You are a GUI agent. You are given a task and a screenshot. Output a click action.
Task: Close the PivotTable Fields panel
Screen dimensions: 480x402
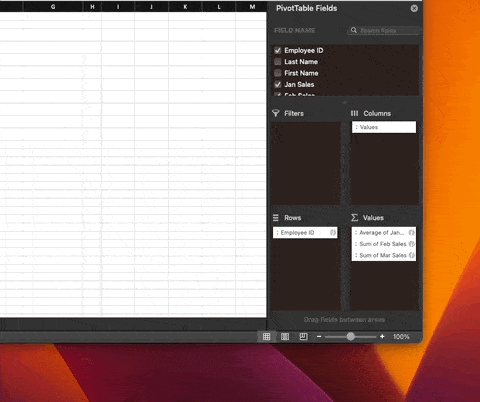(x=414, y=8)
